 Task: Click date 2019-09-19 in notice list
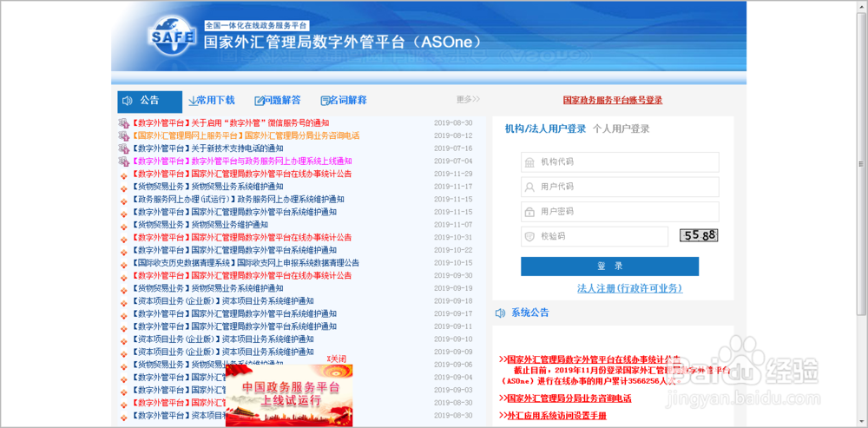(453, 288)
